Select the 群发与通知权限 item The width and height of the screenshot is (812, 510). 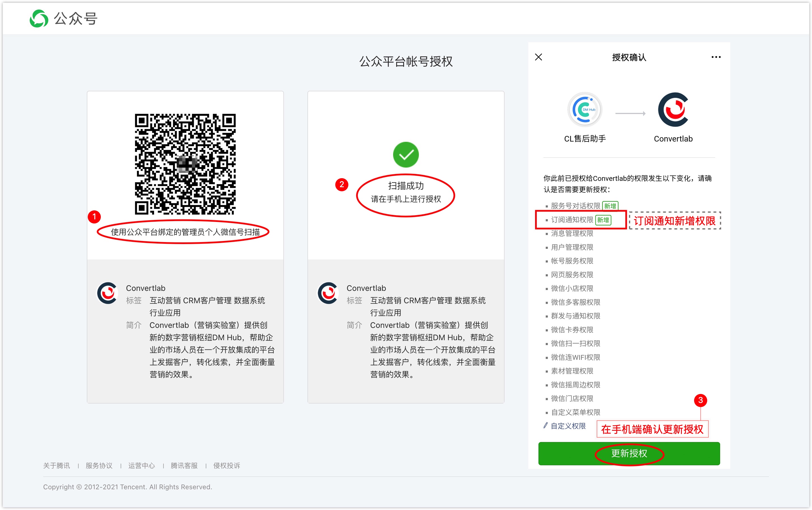pyautogui.click(x=575, y=316)
